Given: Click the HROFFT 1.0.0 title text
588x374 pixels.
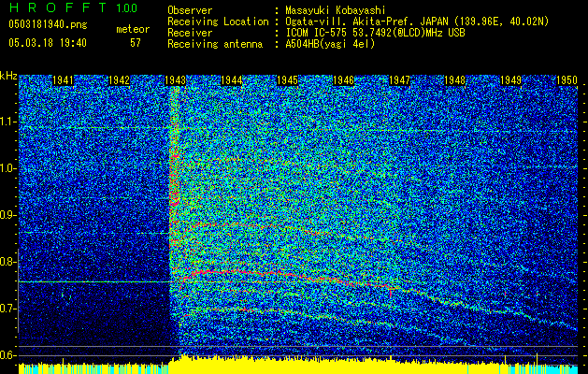Looking at the screenshot, I should point(73,7).
